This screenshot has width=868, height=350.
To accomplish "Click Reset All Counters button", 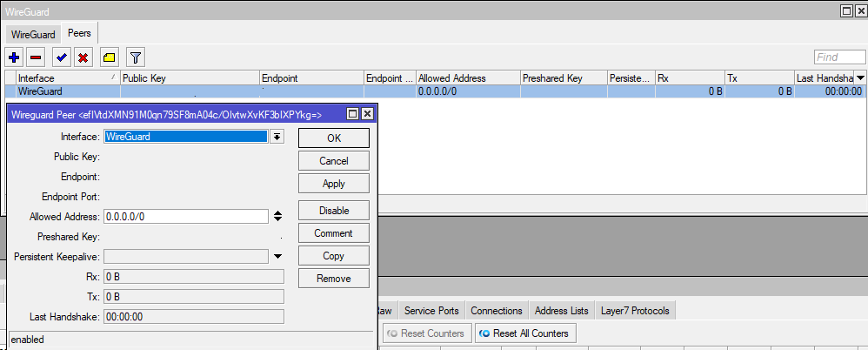I will (525, 333).
